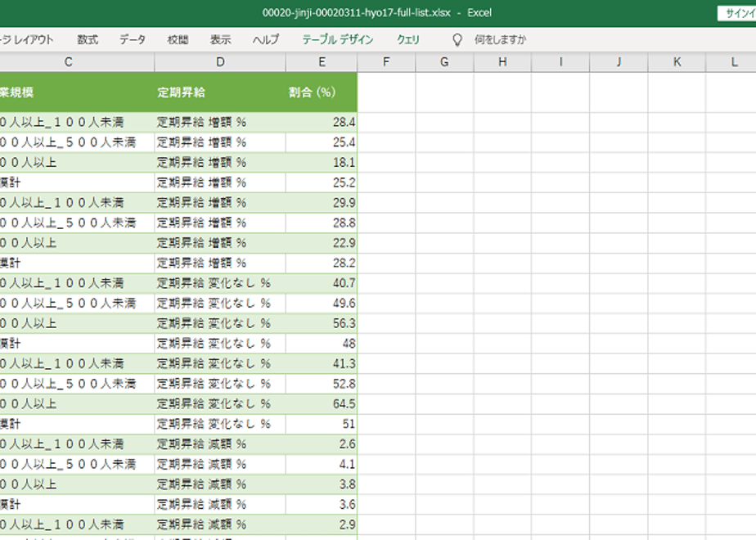Select 定期昇給 変化なし % cell beside 40.7
The image size is (756, 540).
pyautogui.click(x=220, y=283)
